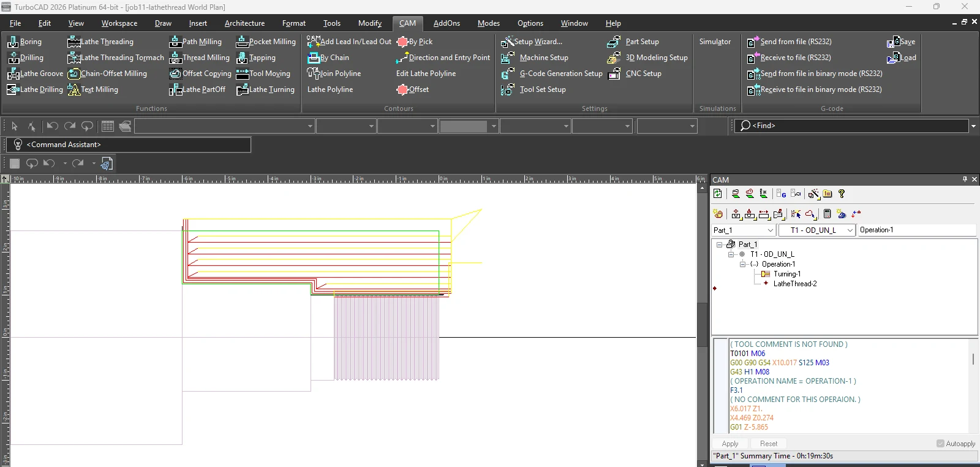The image size is (980, 467).
Task: Click Edit Lathe Polyline
Action: [426, 74]
